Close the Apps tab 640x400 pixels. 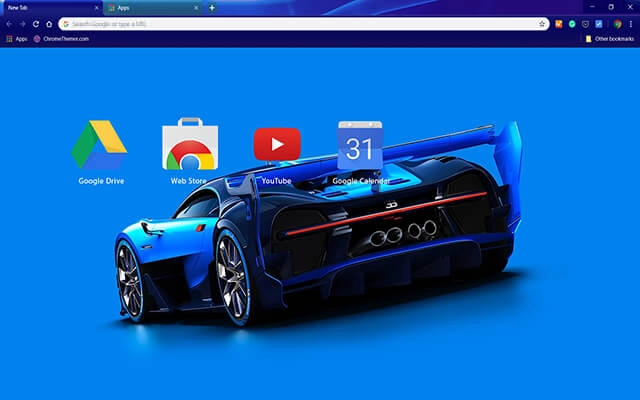(196, 8)
